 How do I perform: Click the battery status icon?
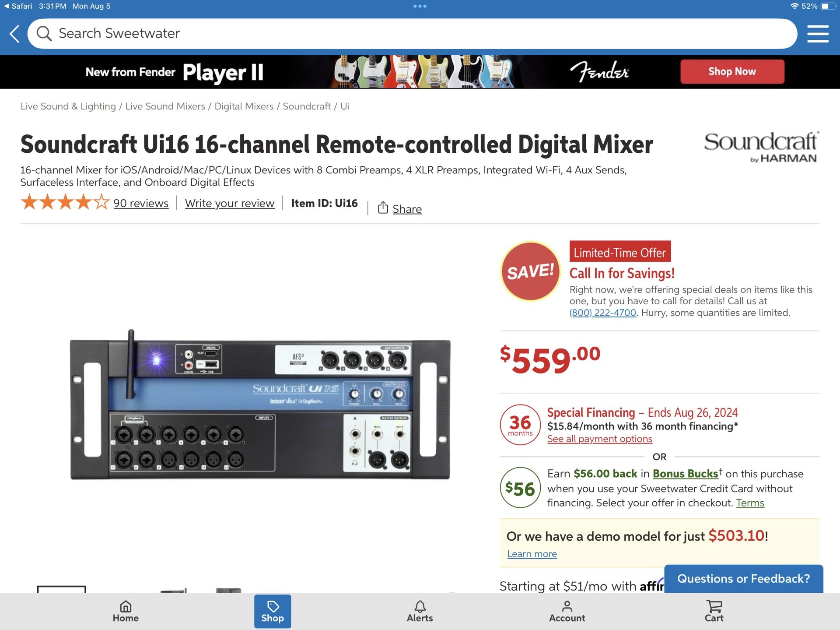click(829, 6)
